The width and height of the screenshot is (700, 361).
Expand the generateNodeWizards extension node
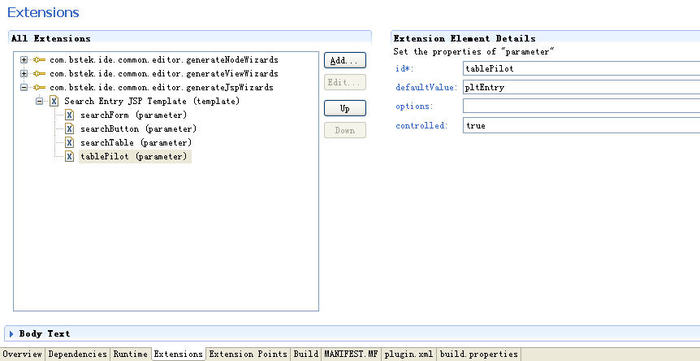24,60
